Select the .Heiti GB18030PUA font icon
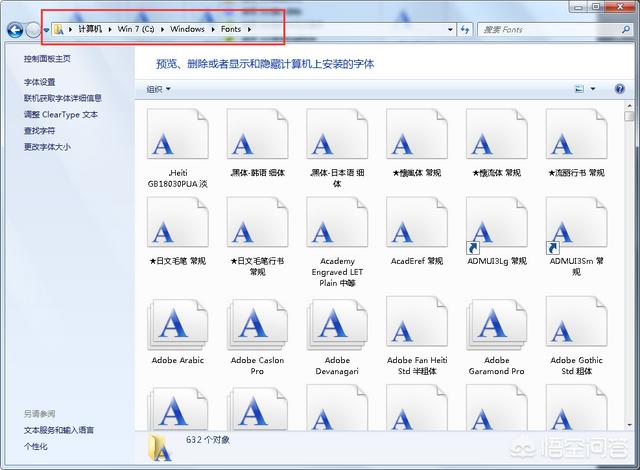This screenshot has height=470, width=640. pos(178,134)
